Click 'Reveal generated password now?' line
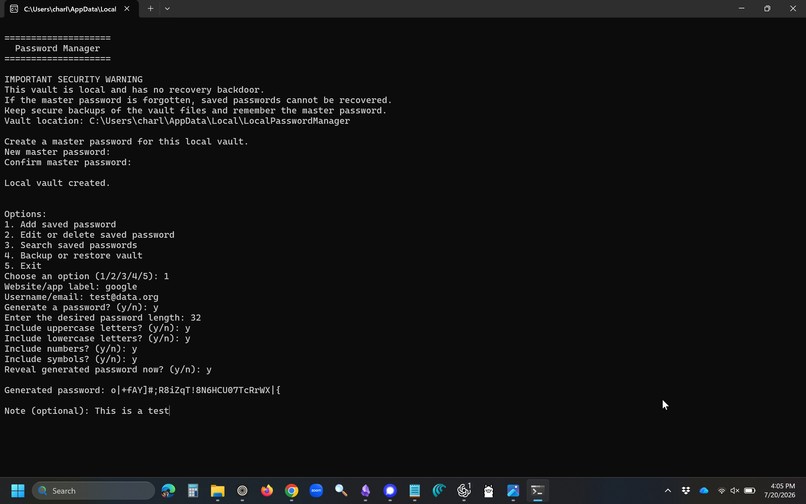This screenshot has width=806, height=504. click(108, 369)
